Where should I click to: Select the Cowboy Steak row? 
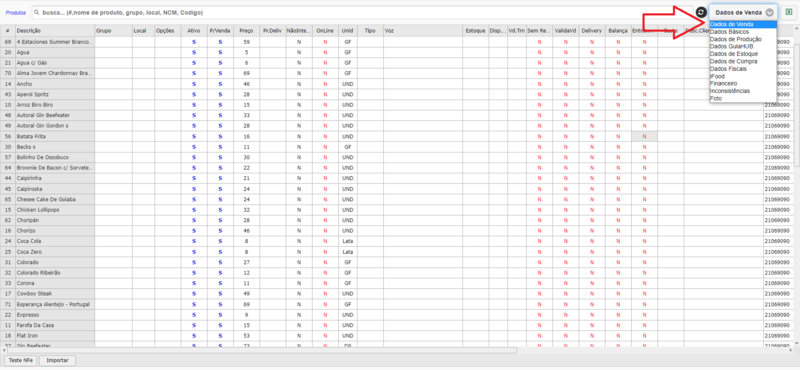(55, 293)
